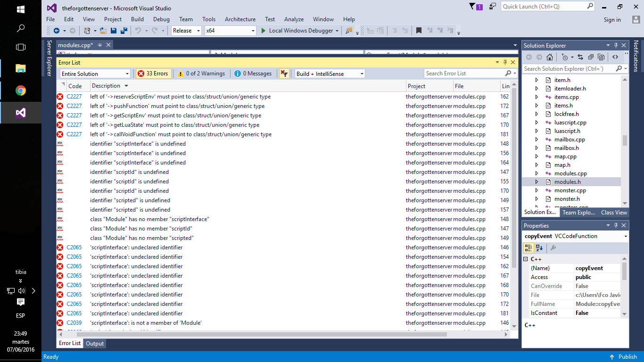Save the current file with floppy icon
644x362 pixels.
[x=114, y=31]
